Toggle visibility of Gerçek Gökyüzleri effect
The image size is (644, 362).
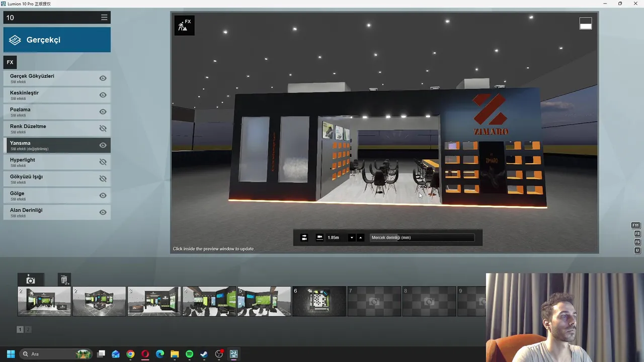pyautogui.click(x=103, y=78)
